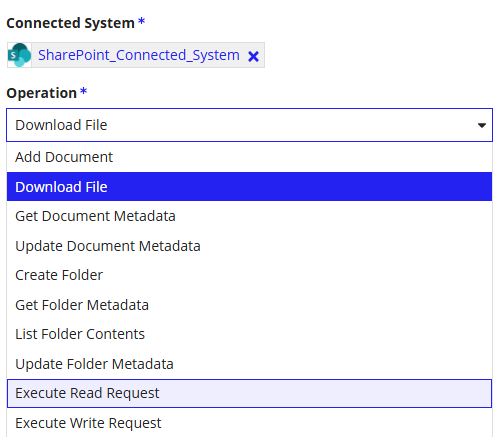Screen dimensions: 501x437
Task: Select Get Document Metadata operation
Action: click(249, 216)
